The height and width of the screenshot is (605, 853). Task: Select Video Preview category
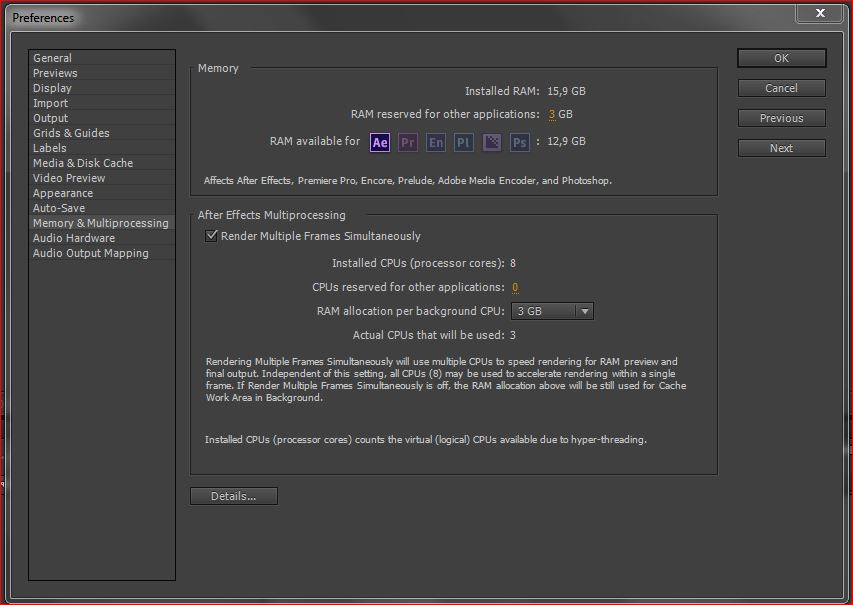click(x=102, y=178)
